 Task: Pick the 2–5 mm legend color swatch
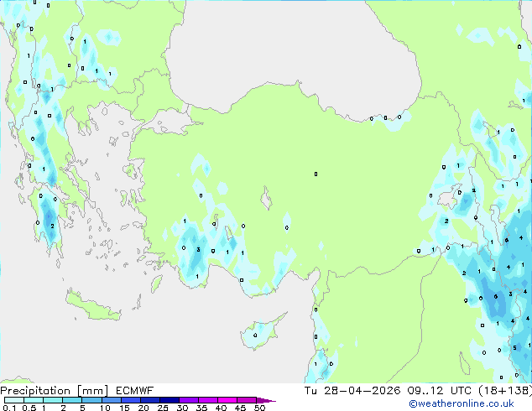coord(72,400)
